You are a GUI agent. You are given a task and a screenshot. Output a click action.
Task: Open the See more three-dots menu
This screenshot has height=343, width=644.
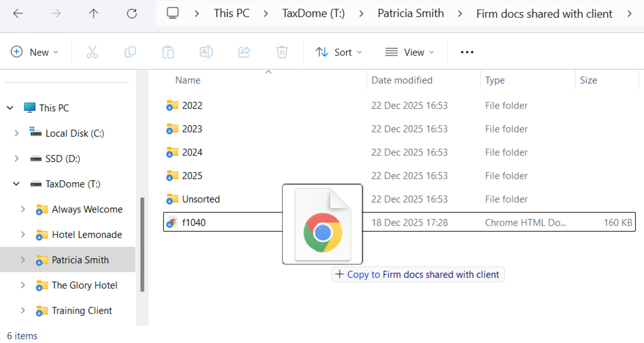click(467, 52)
